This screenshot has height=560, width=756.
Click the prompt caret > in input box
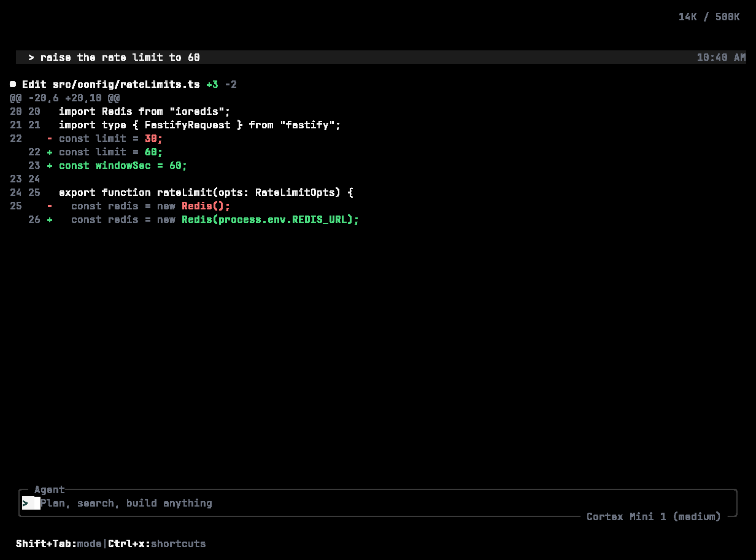tap(25, 503)
